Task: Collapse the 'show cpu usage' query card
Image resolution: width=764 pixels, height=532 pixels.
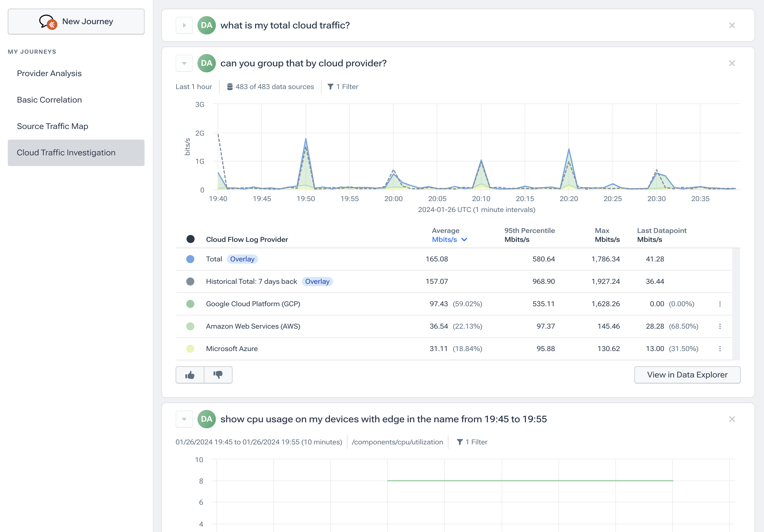Action: coord(184,419)
